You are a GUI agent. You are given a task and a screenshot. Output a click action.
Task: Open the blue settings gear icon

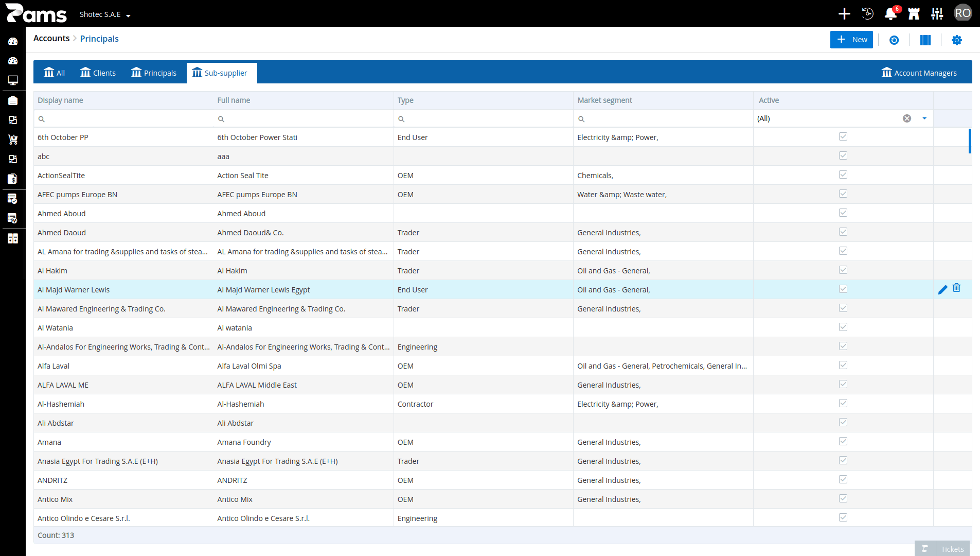pos(956,40)
